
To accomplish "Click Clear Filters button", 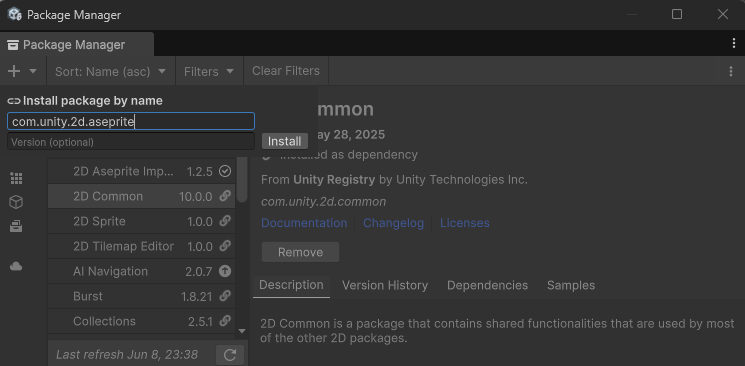I will coord(286,71).
